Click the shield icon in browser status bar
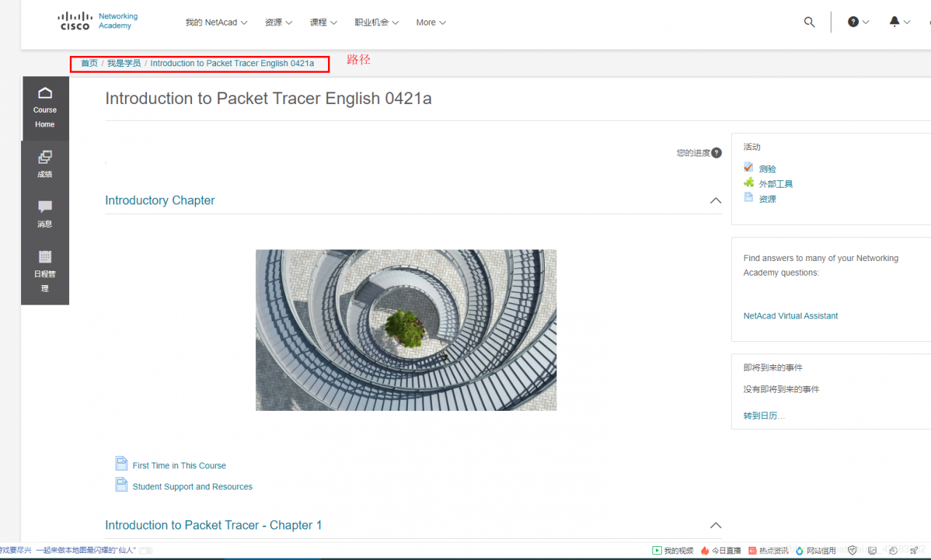Screen dimensions: 931x560 tap(852, 551)
